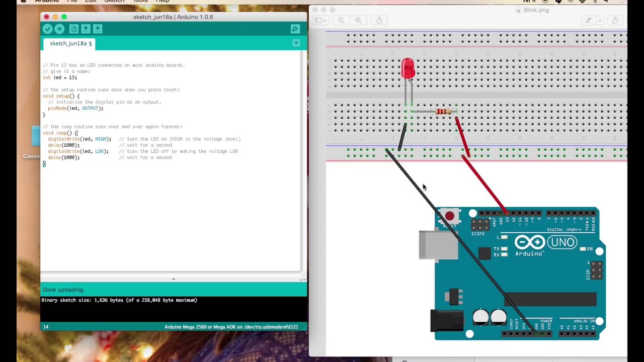
Task: Click the last 'delay(1000);' line before closing brace
Action: click(64, 157)
